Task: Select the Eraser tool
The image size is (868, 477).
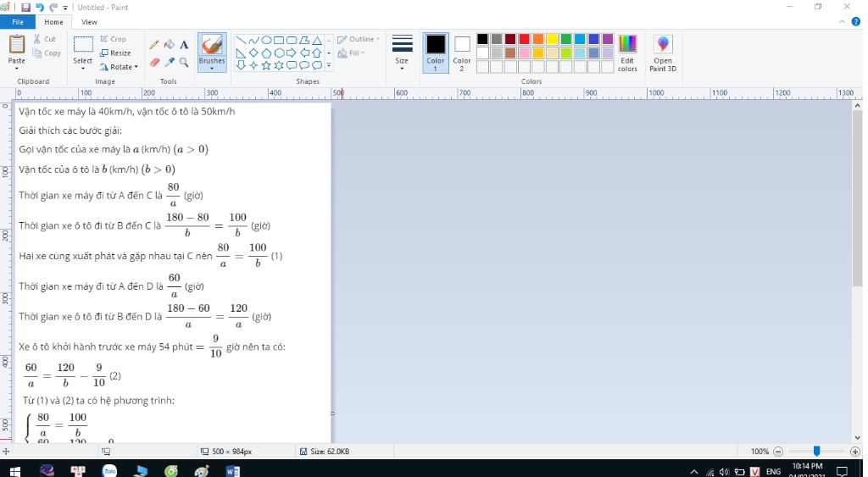Action: point(154,62)
